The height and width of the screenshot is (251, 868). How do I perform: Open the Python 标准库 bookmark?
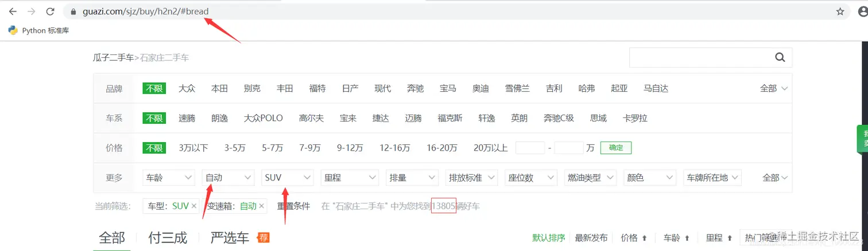[38, 31]
